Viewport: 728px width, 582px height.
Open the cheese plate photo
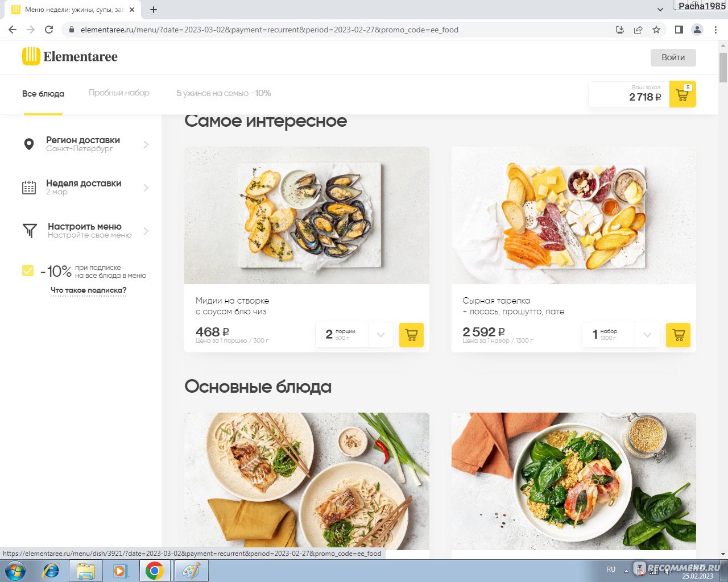point(573,215)
